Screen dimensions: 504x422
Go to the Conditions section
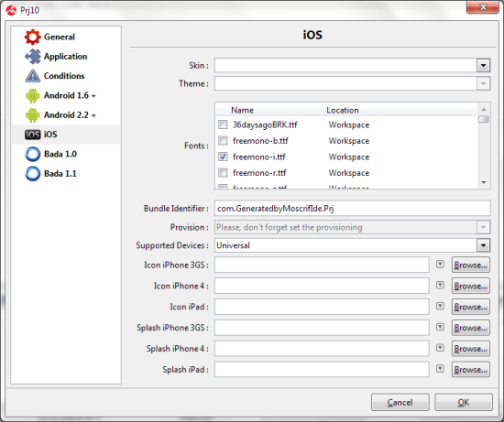(64, 76)
